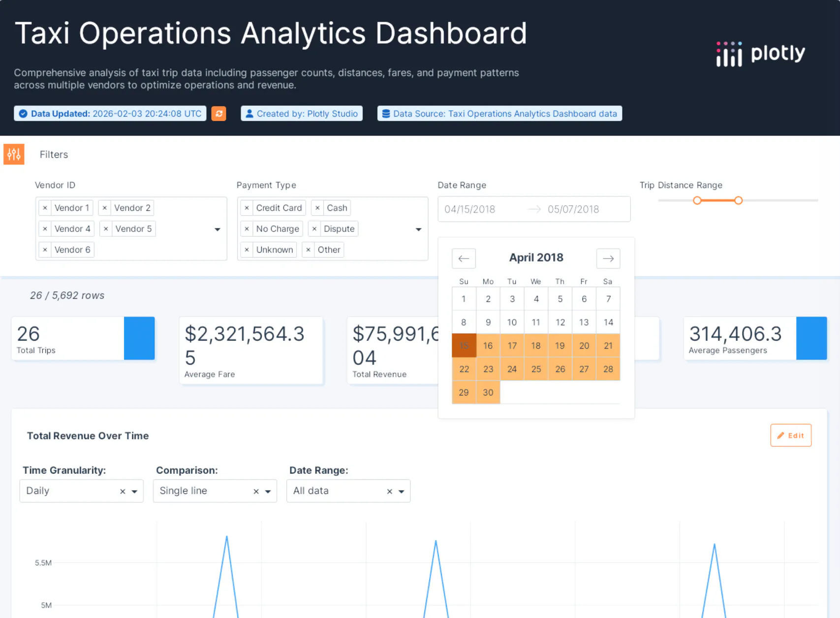Viewport: 840px width, 618px height.
Task: Click the Created by Plotly Studio badge
Action: pos(301,114)
